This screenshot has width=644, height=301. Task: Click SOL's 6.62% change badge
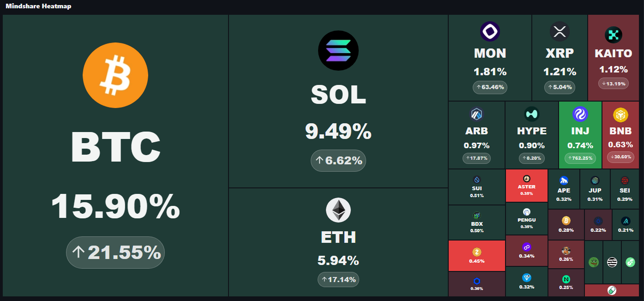pos(338,161)
